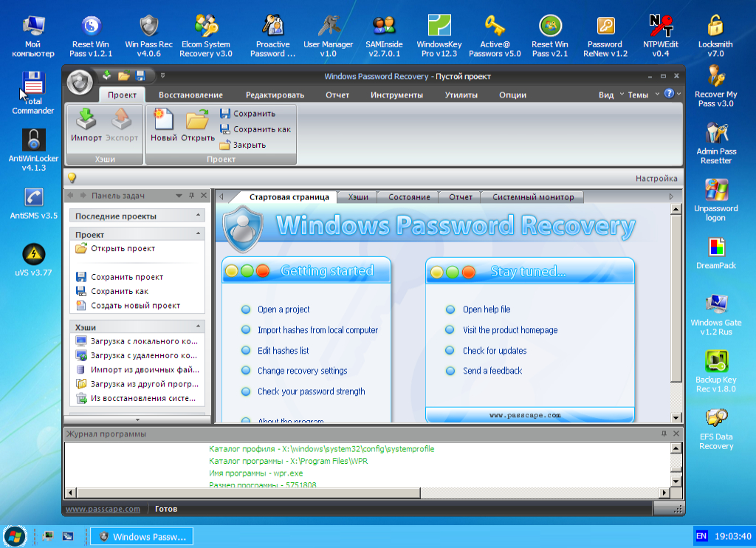
Task: Open NTPWEdit v0.4 desktop icon
Action: click(661, 36)
